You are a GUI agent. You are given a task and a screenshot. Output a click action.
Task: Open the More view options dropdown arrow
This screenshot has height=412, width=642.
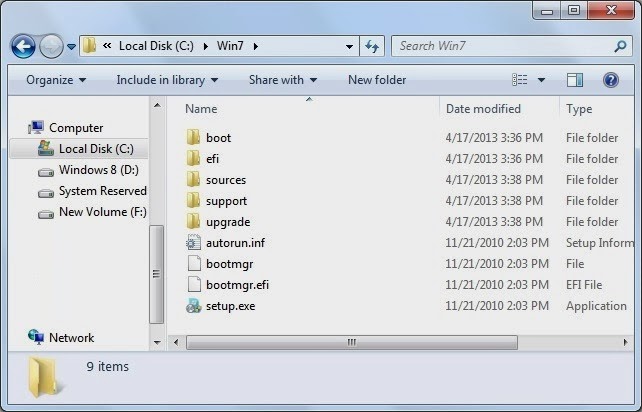point(541,80)
